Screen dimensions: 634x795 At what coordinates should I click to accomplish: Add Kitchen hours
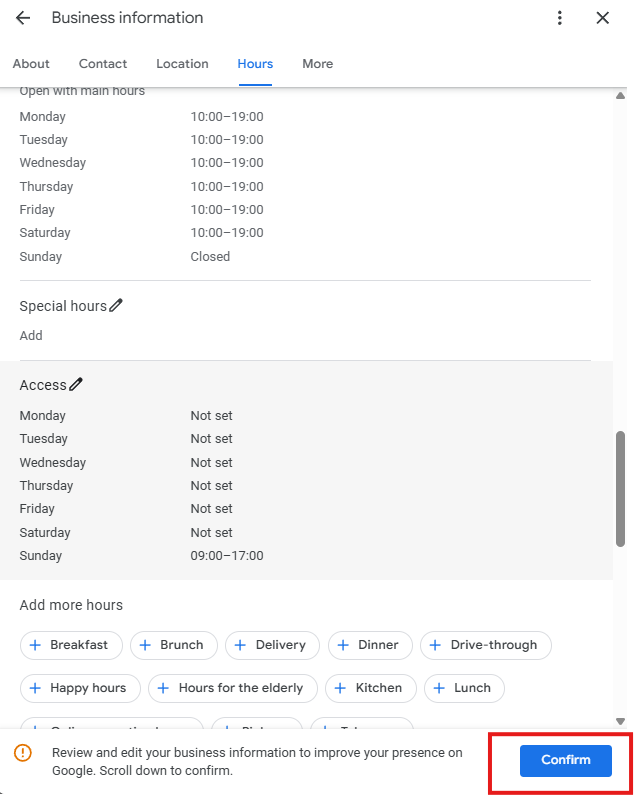[x=371, y=688]
